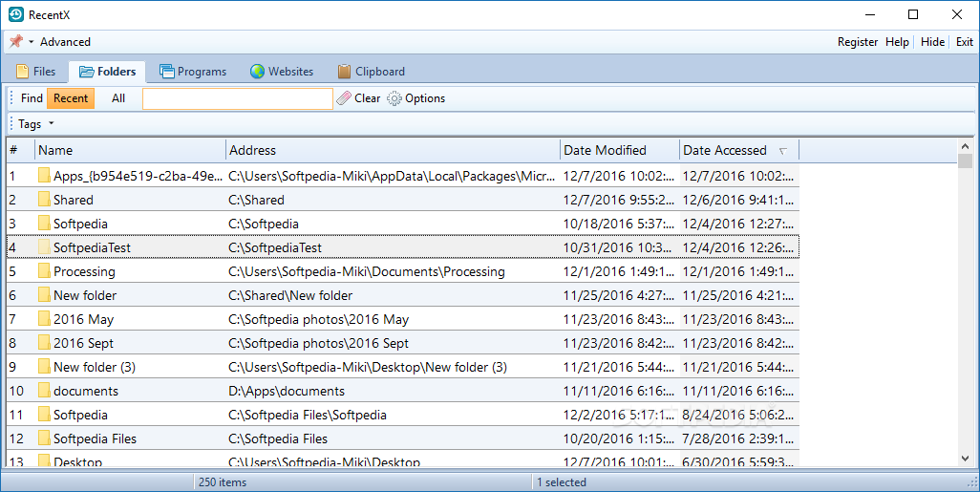Toggle the All filter button

[118, 98]
